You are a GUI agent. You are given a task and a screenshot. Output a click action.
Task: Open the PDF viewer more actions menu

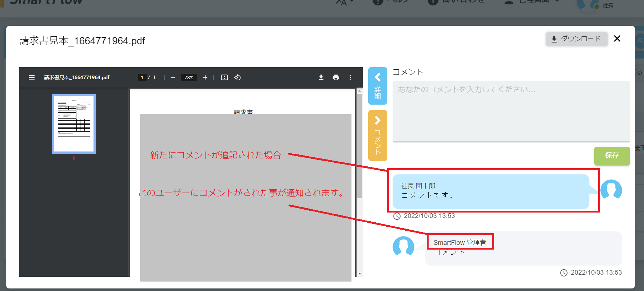click(350, 77)
